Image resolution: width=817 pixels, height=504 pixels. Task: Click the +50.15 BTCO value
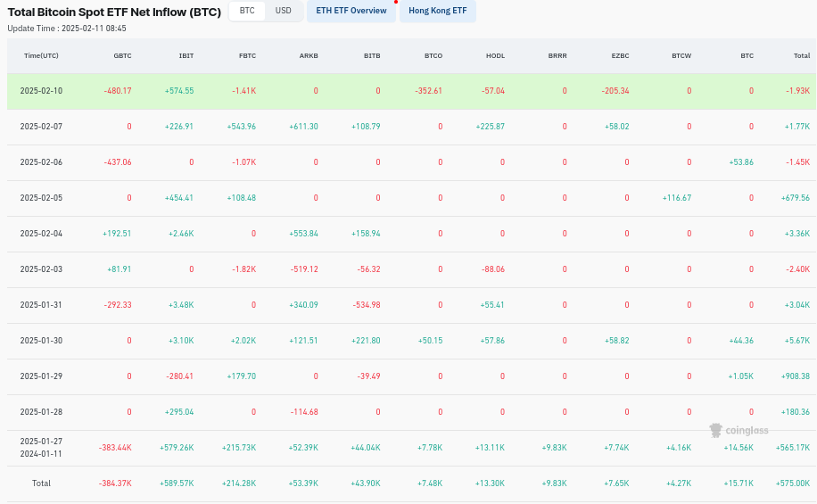click(431, 341)
